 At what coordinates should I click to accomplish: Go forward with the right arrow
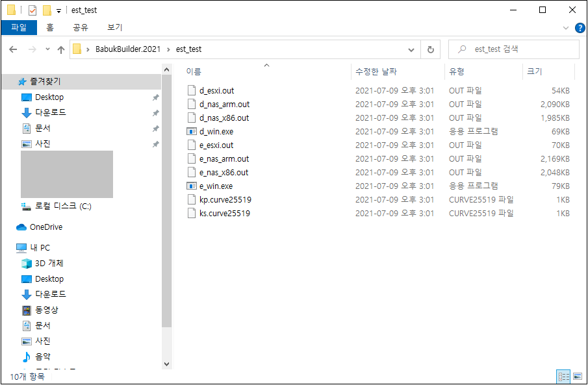[32, 49]
